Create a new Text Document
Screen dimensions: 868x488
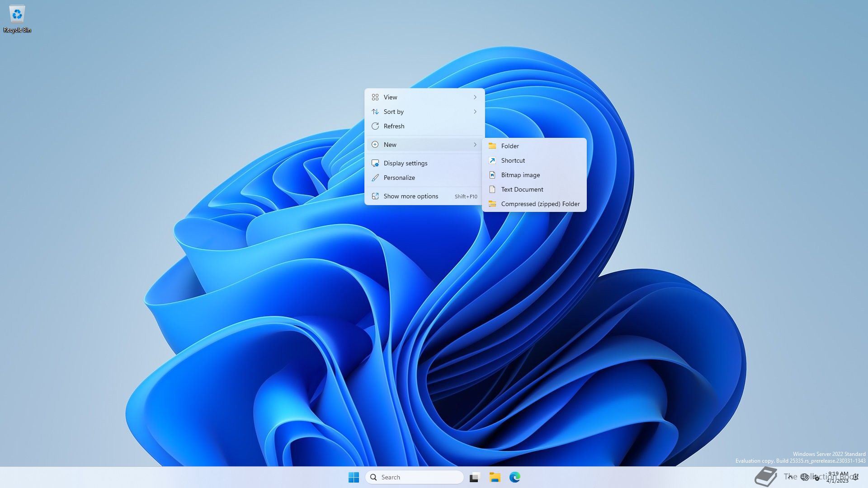click(534, 189)
